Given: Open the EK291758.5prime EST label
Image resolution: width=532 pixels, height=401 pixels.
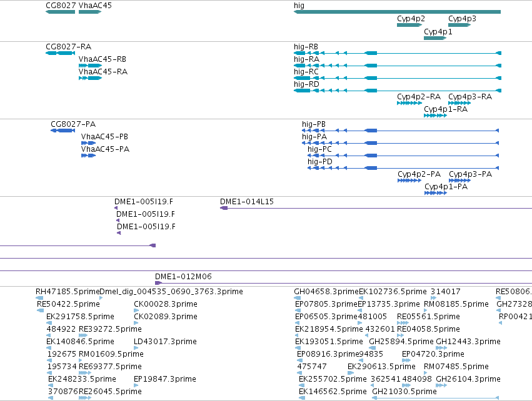Looking at the screenshot, I should (81, 317).
